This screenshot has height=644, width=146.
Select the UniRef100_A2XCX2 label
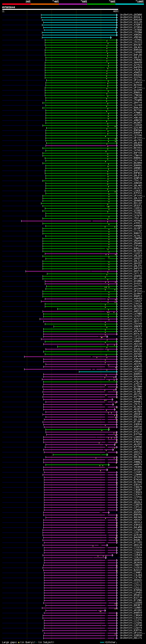(x=131, y=319)
